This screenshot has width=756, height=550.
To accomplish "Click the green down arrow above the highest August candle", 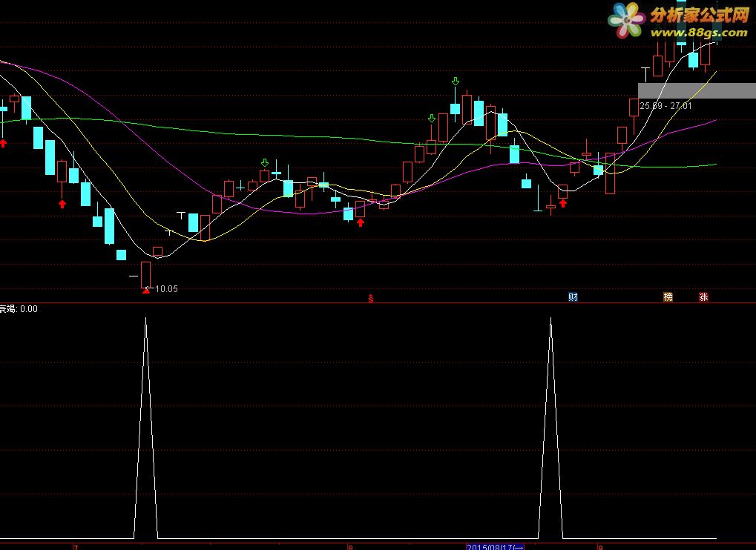I will 455,82.
